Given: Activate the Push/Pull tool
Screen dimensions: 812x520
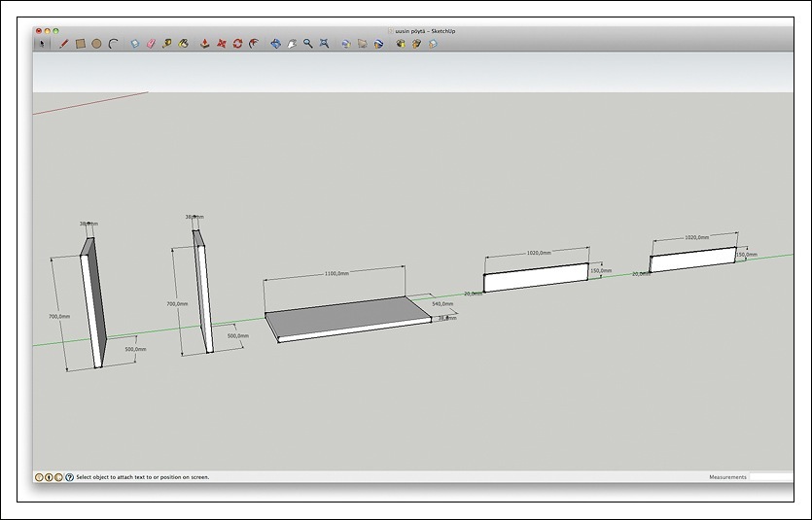Looking at the screenshot, I should [205, 44].
